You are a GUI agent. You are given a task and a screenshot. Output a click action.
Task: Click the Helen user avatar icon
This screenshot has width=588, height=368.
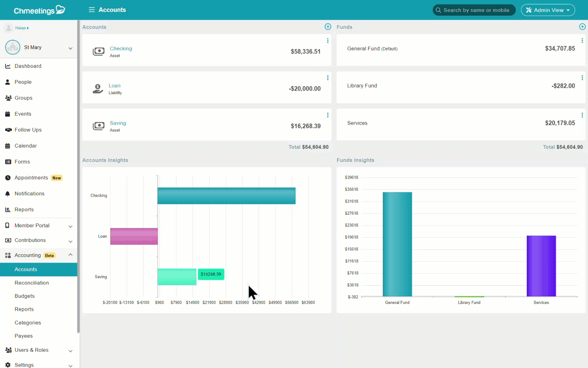pos(9,28)
